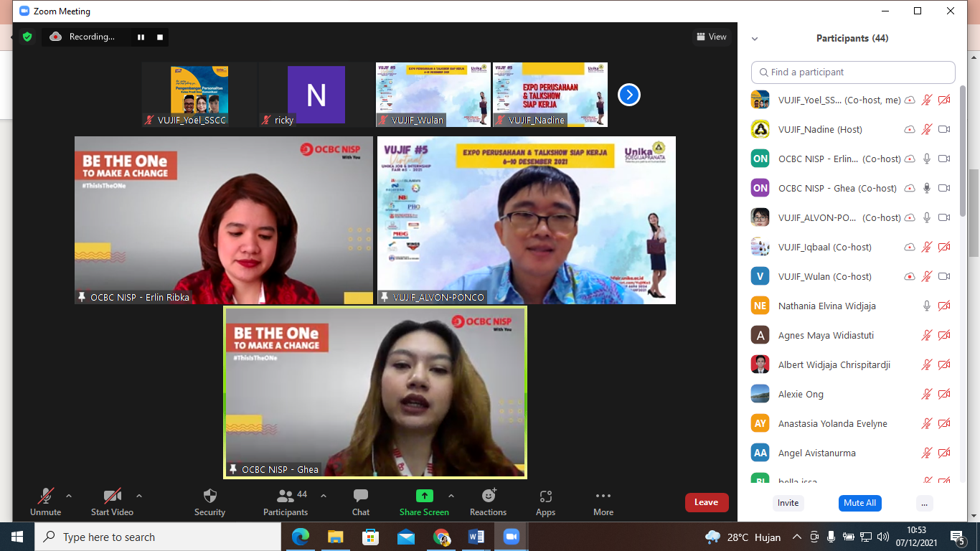Click microphone icon for VUJIF_ALVON-PO...

(927, 217)
